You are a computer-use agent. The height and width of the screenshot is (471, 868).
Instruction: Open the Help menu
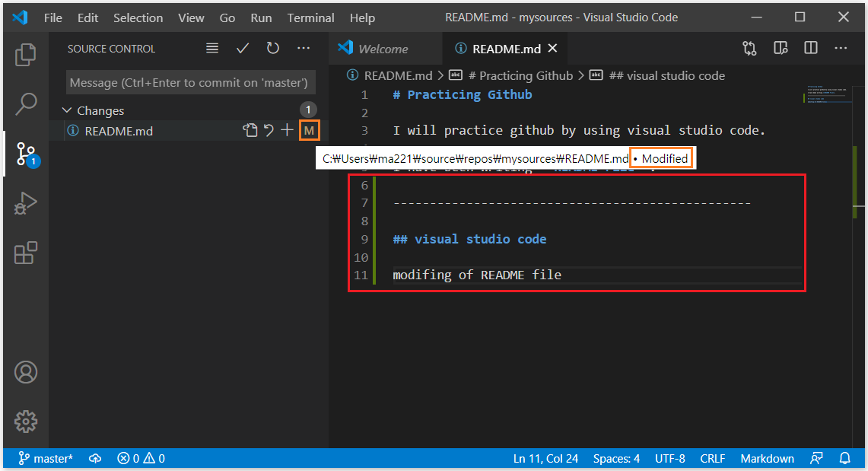tap(362, 18)
